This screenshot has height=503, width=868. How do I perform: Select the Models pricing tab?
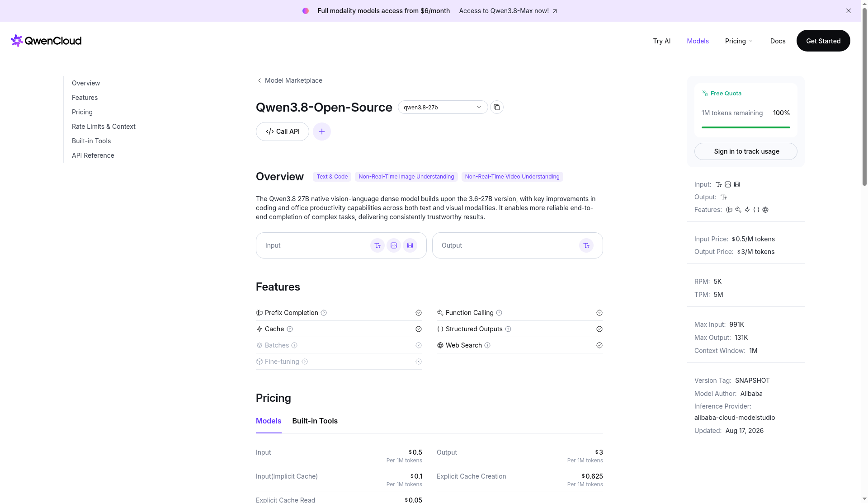(269, 421)
